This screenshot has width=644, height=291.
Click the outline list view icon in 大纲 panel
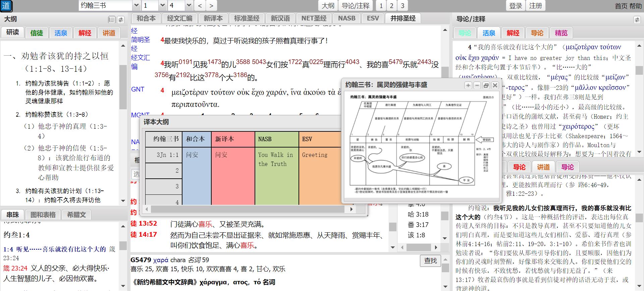tap(112, 20)
